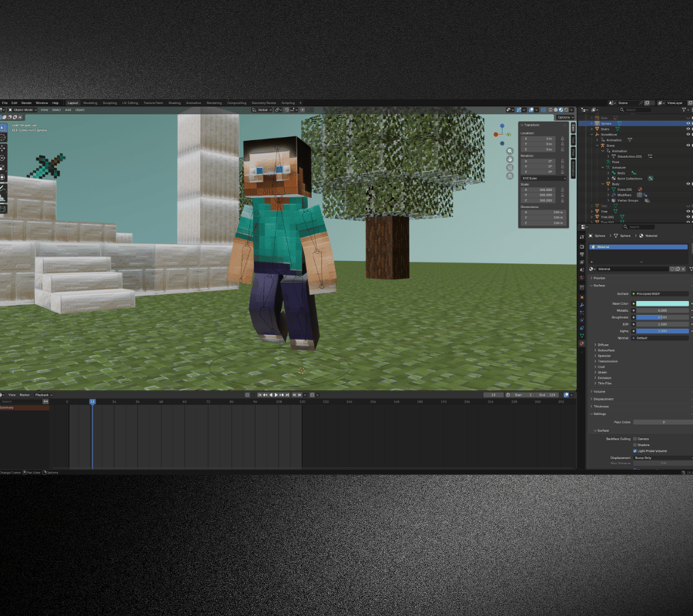This screenshot has height=616, width=693.
Task: Select the Cursor tool in the viewport toolbar
Action: (2, 137)
